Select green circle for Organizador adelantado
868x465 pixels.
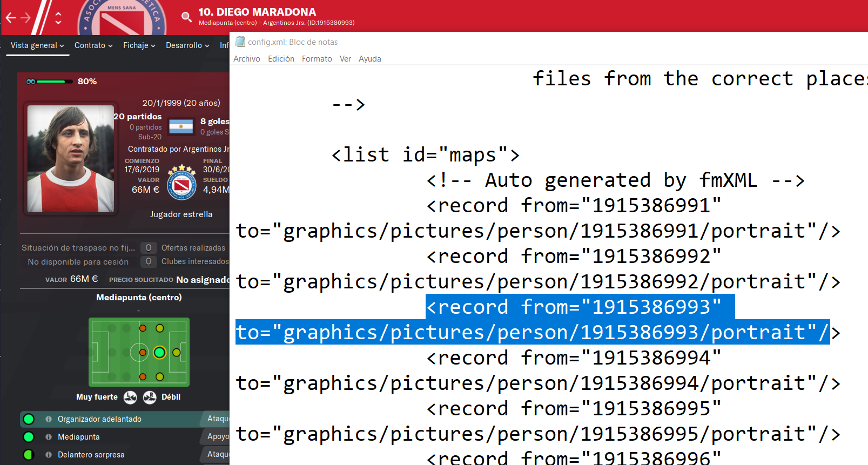coord(29,419)
